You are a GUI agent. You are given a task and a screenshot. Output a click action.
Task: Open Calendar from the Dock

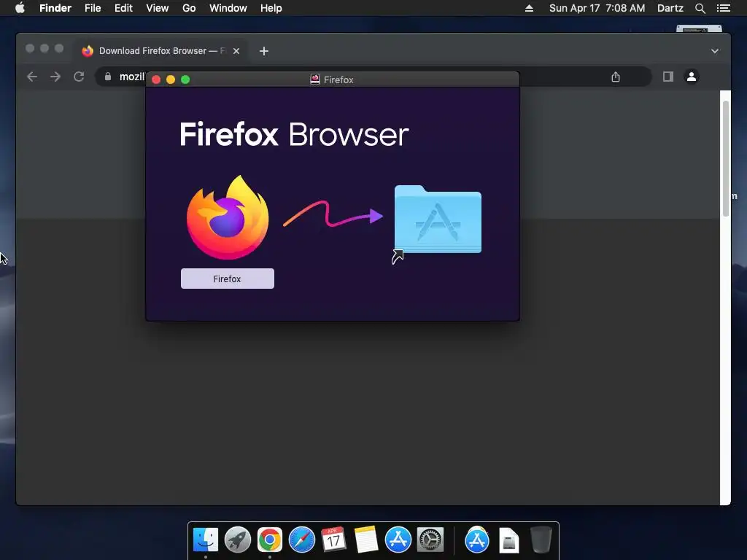[333, 540]
